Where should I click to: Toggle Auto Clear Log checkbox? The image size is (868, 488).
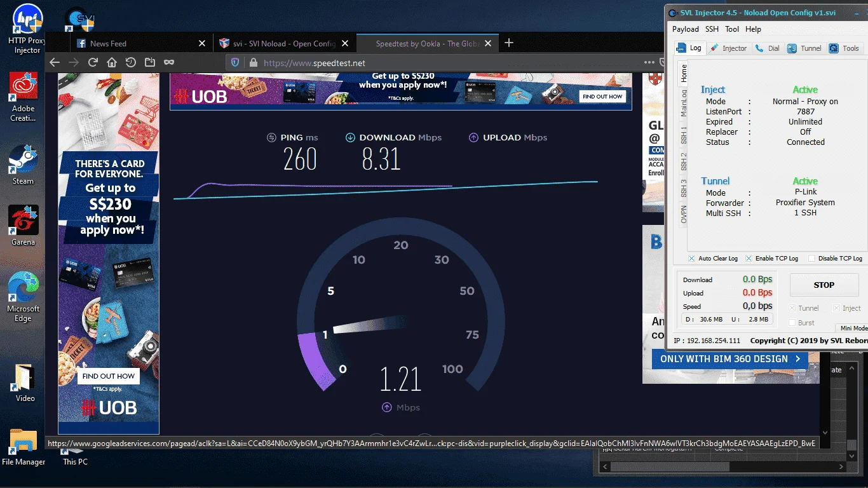(691, 259)
